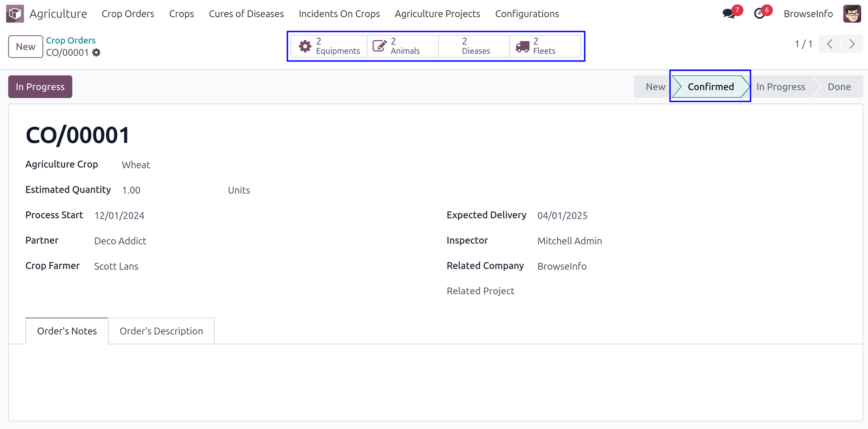Open the Configurations menu
The image size is (868, 429).
(x=527, y=14)
